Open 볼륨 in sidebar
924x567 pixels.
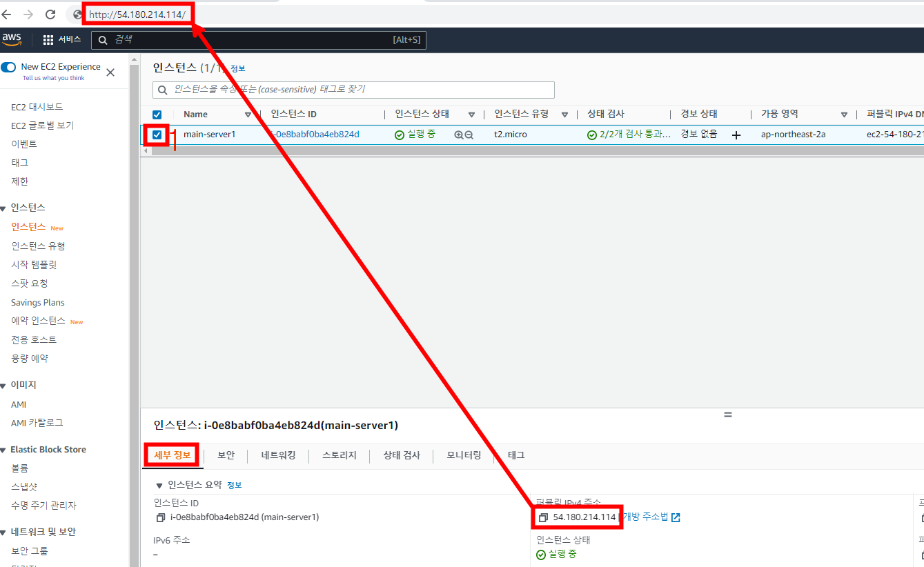(20, 468)
